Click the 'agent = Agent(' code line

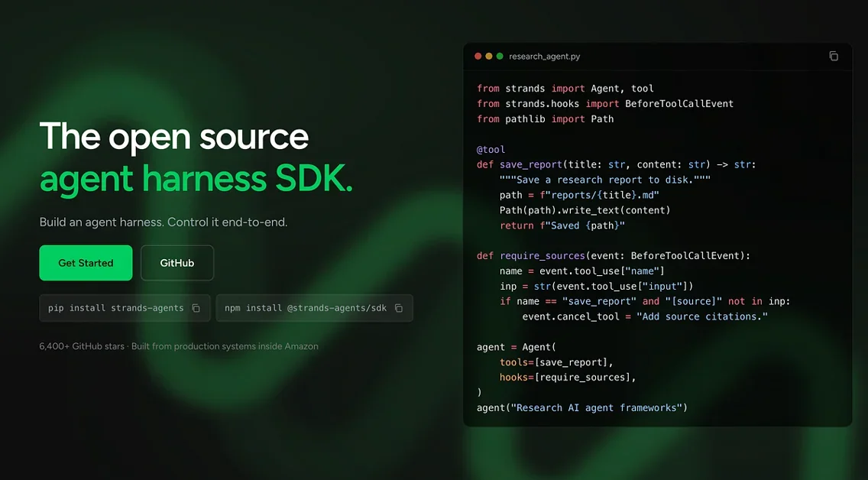click(x=517, y=347)
